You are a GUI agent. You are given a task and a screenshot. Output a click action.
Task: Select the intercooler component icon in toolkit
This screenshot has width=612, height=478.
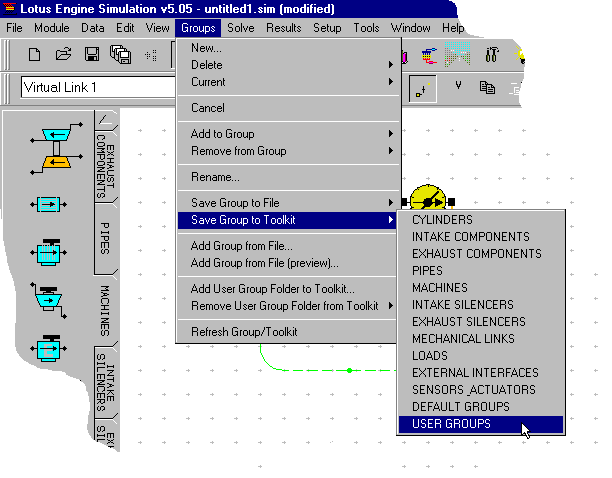point(48,204)
